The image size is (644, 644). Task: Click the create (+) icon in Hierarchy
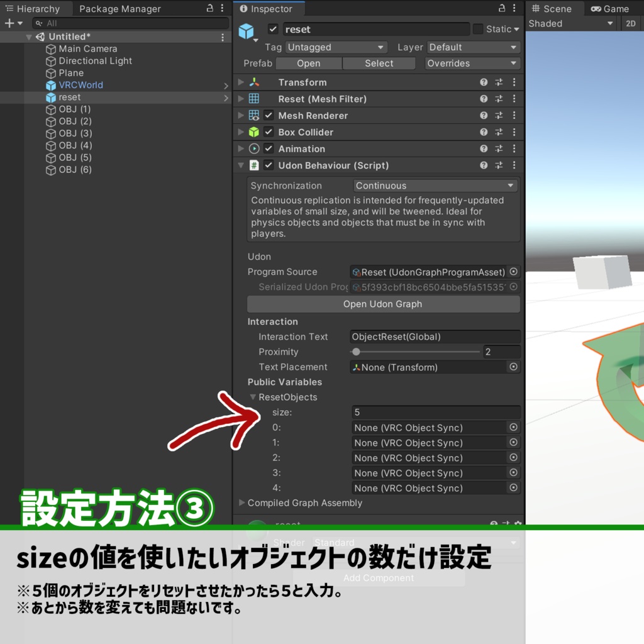point(8,23)
